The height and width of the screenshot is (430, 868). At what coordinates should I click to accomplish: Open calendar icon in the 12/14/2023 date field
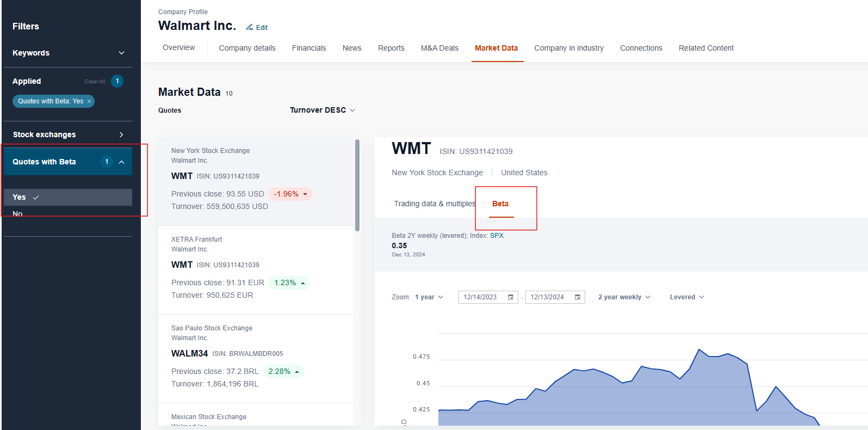click(x=511, y=297)
